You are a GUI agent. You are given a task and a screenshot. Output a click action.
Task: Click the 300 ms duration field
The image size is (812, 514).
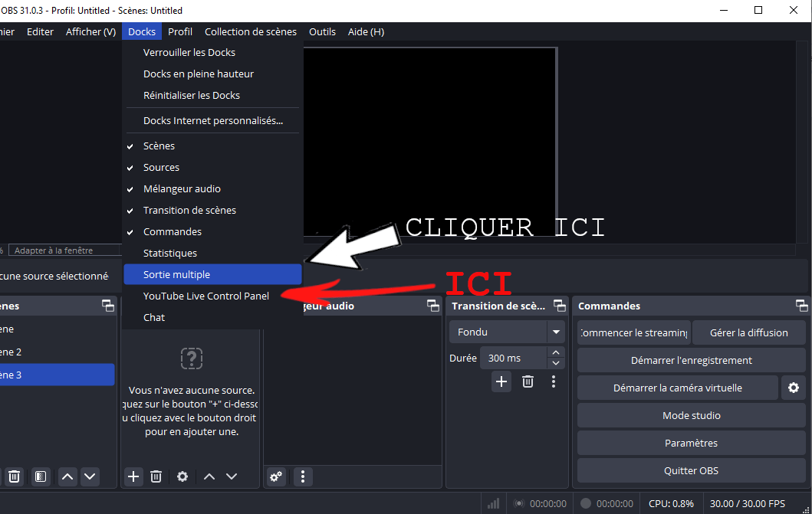tap(512, 358)
